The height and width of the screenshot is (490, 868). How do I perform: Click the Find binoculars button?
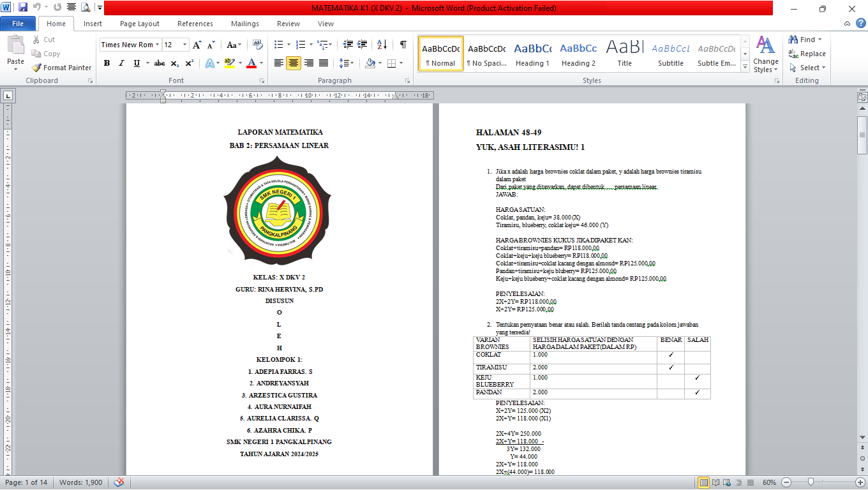click(803, 40)
